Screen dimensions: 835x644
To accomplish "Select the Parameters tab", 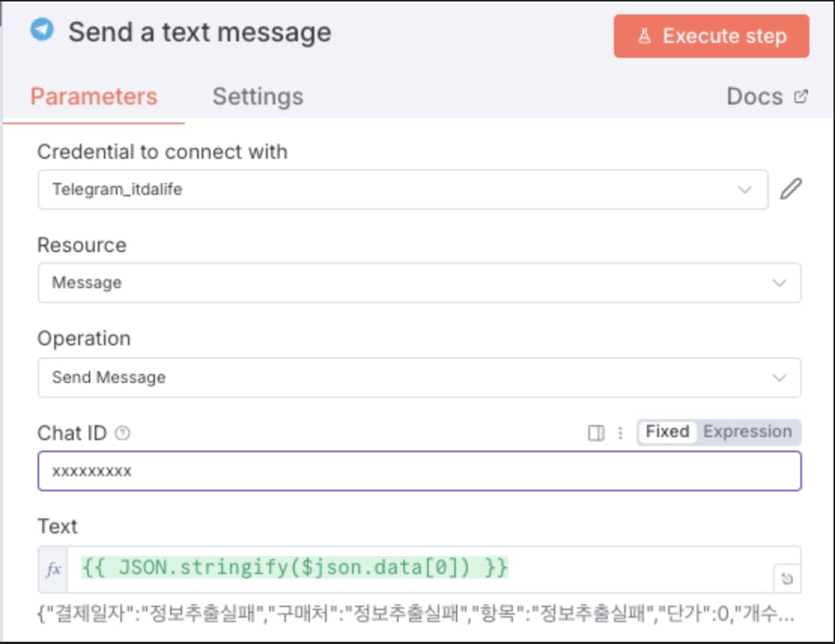I will click(x=94, y=96).
